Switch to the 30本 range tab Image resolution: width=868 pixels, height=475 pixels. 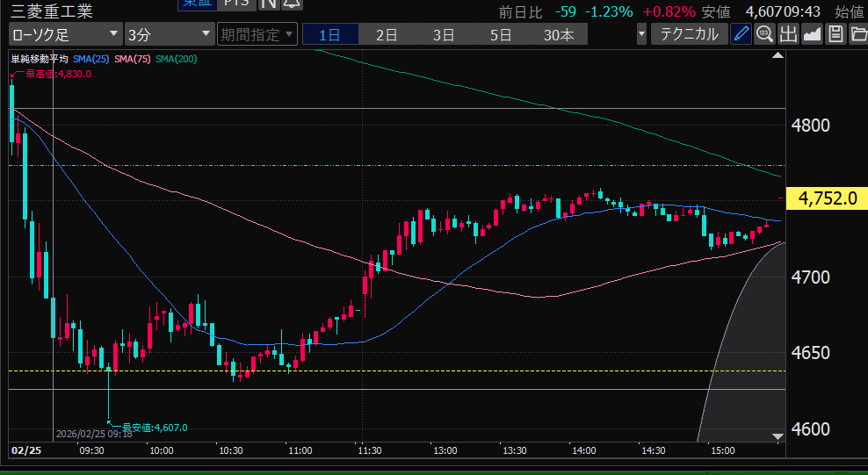point(559,35)
